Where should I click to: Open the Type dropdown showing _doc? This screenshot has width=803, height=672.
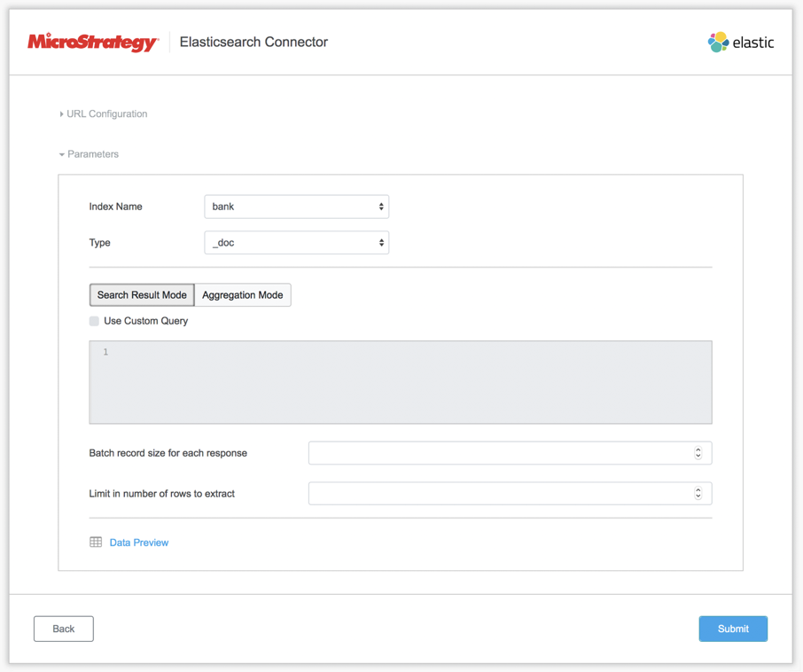tap(296, 243)
